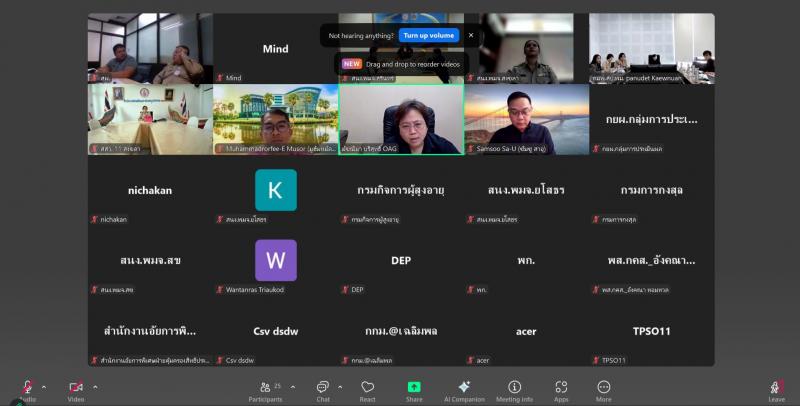
Task: Click the participant count 25
Action: pyautogui.click(x=278, y=386)
